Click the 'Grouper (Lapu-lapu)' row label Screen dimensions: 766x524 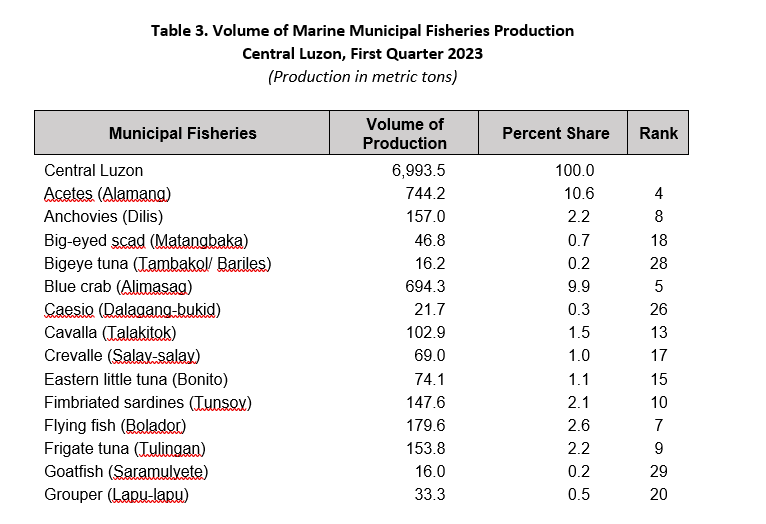point(116,495)
